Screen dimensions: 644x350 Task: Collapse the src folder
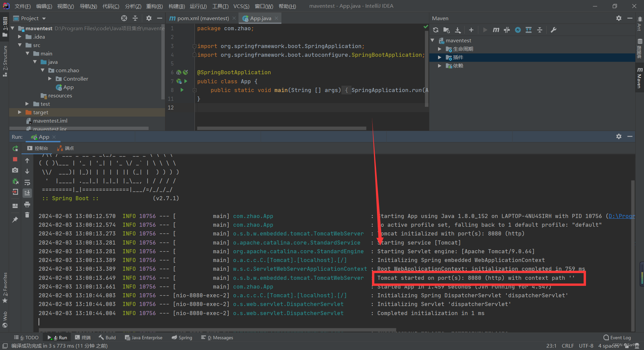(x=20, y=45)
